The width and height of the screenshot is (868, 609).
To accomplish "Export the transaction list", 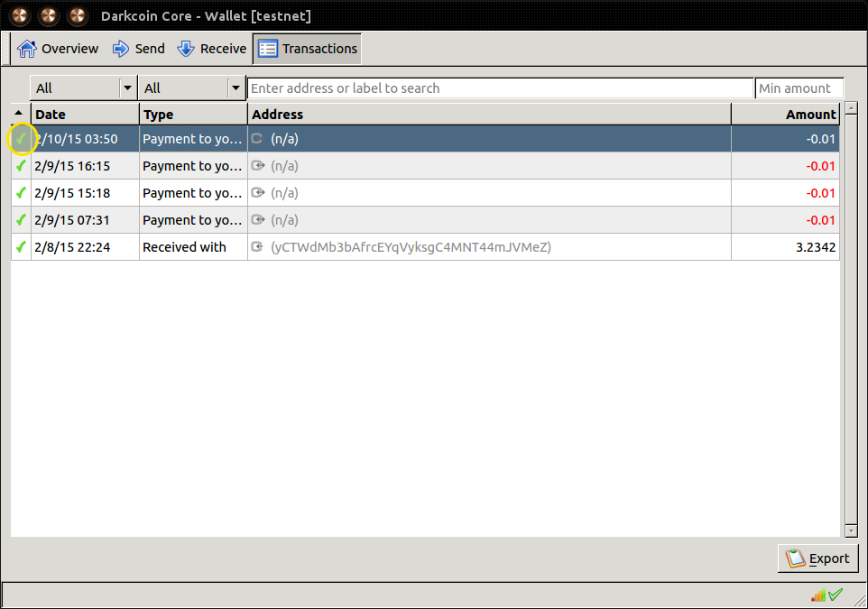I will (x=818, y=558).
